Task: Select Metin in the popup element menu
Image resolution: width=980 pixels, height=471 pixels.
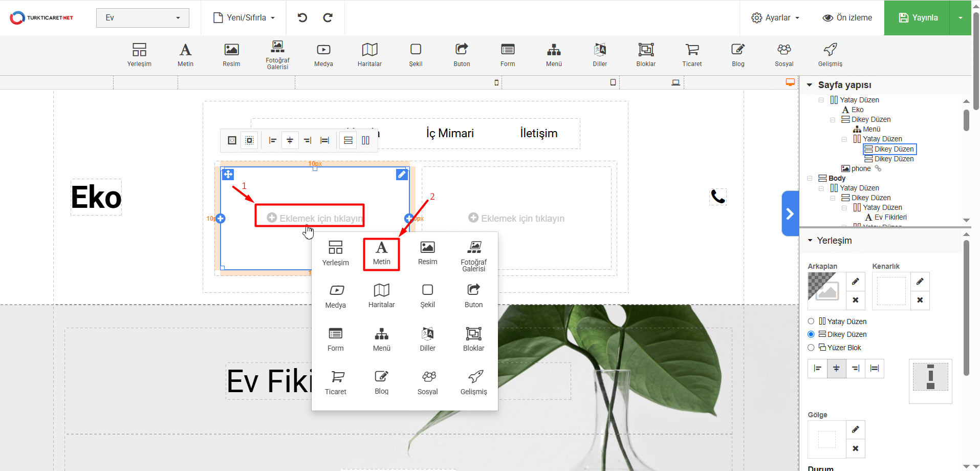Action: coord(381,253)
